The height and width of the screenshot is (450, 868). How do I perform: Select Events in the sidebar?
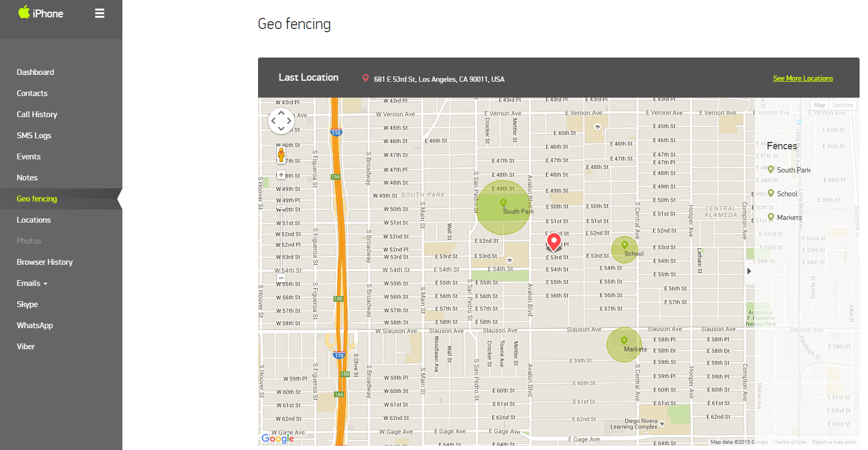point(28,157)
